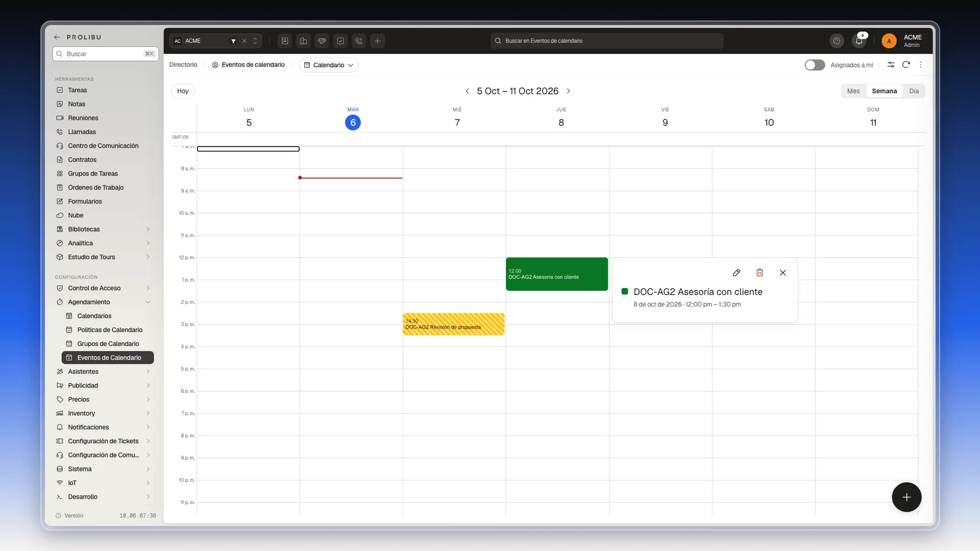Open the ACME workspace selector

pyautogui.click(x=215, y=41)
